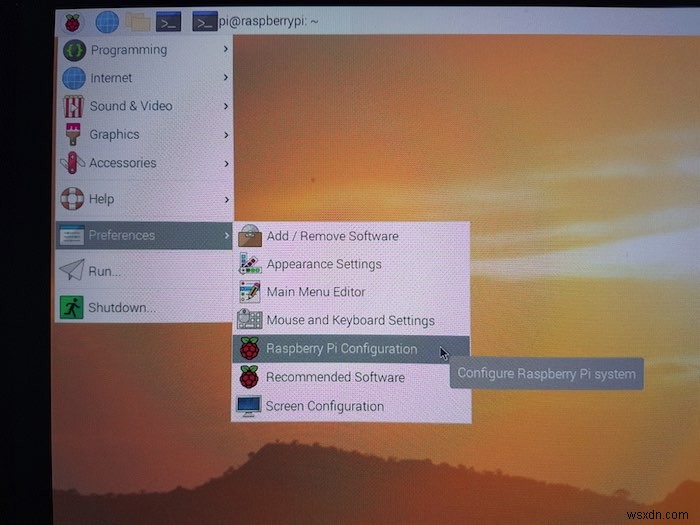Screen dimensions: 700x525
Task: Choose Shutdown... from the main menu
Action: 145,308
